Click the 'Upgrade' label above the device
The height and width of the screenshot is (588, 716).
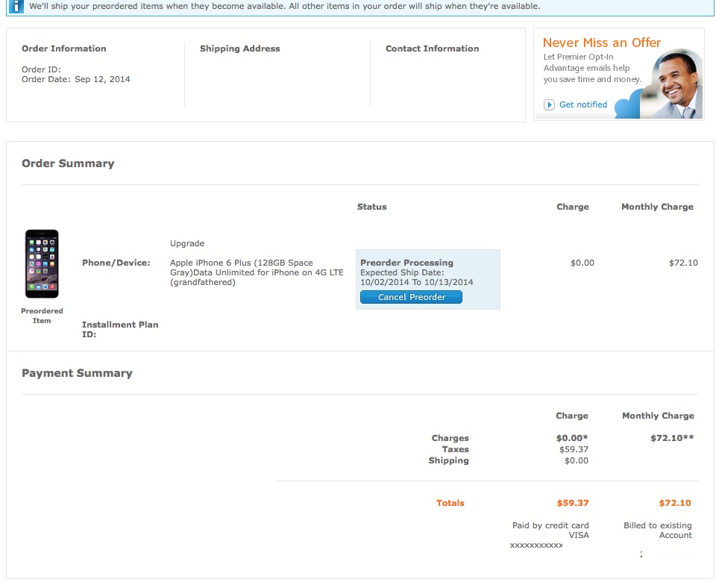click(x=187, y=243)
